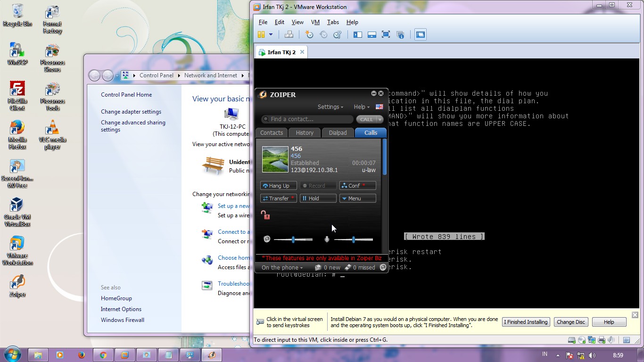Viewport: 644px width, 362px height.
Task: Open Change adapter settings link
Action: pos(131,112)
